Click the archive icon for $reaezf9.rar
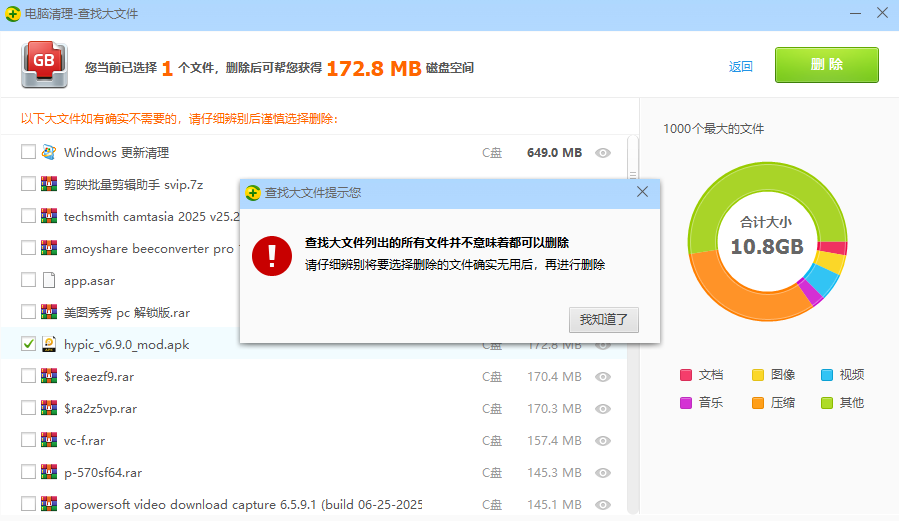The width and height of the screenshot is (899, 521). point(49,376)
